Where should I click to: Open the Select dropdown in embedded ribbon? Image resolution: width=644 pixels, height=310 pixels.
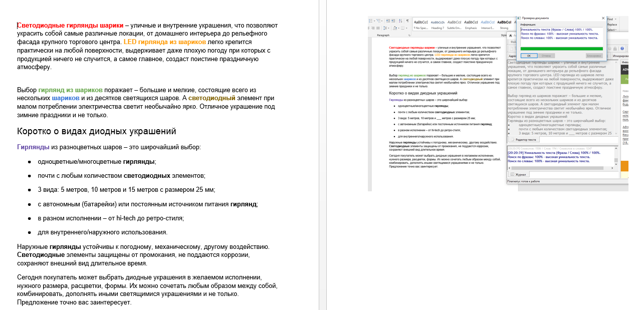(612, 30)
